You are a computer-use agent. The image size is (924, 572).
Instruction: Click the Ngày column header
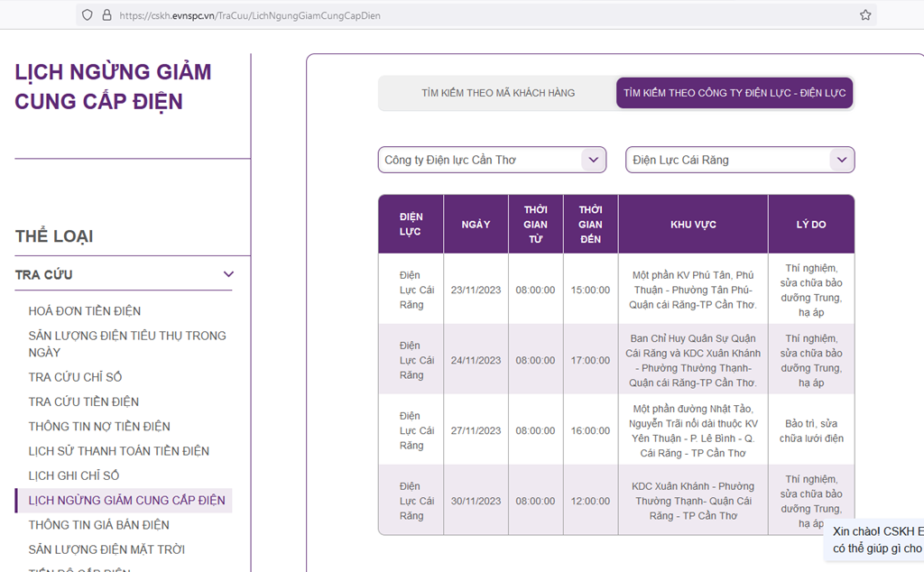(476, 225)
